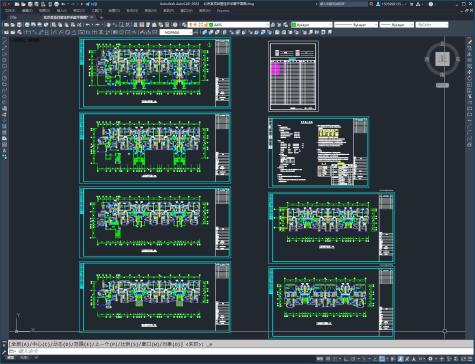Open the 视图 menu
Screen dimensions: 475x364
coord(44,11)
